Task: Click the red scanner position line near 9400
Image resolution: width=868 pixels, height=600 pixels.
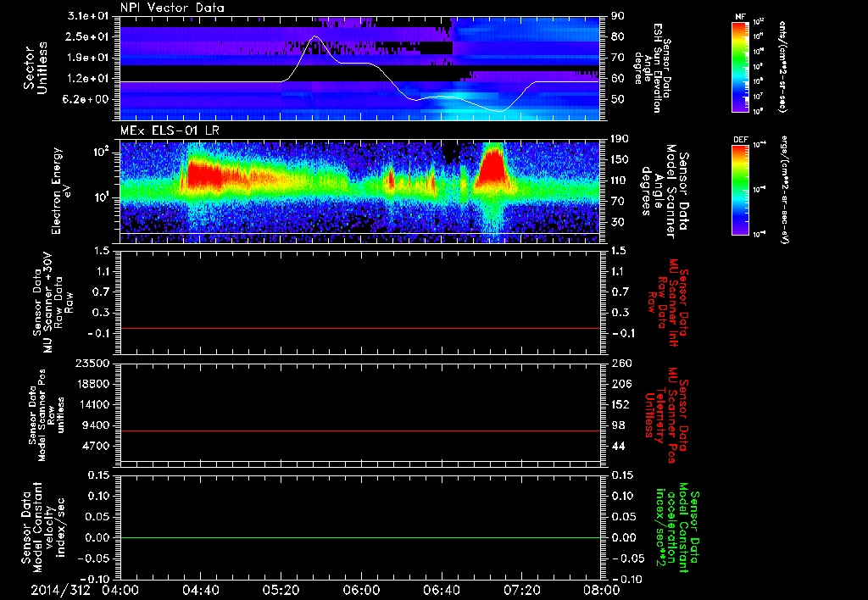Action: [x=360, y=431]
